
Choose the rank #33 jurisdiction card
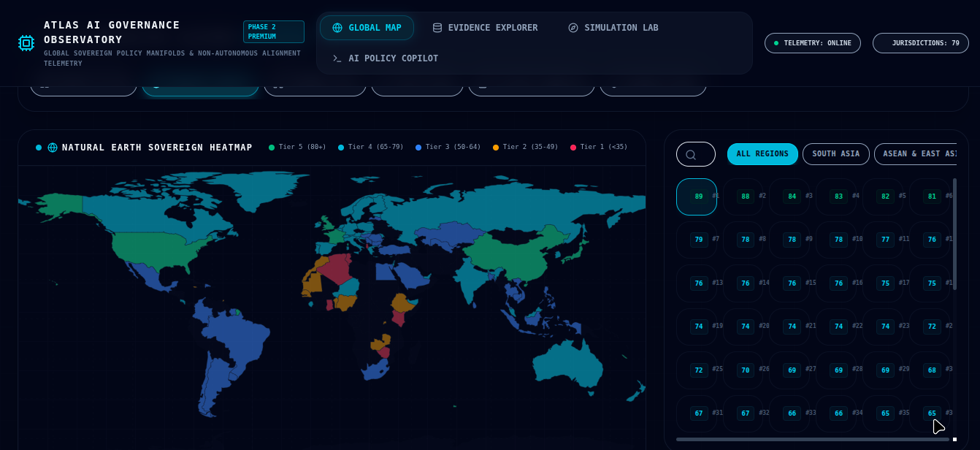click(790, 413)
